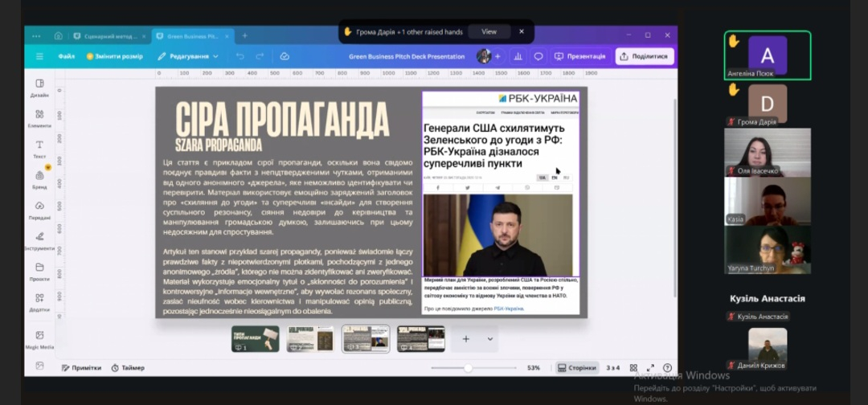Screen dimensions: 868x405
Task: Close the Green Business Pit... tab
Action: tap(227, 36)
